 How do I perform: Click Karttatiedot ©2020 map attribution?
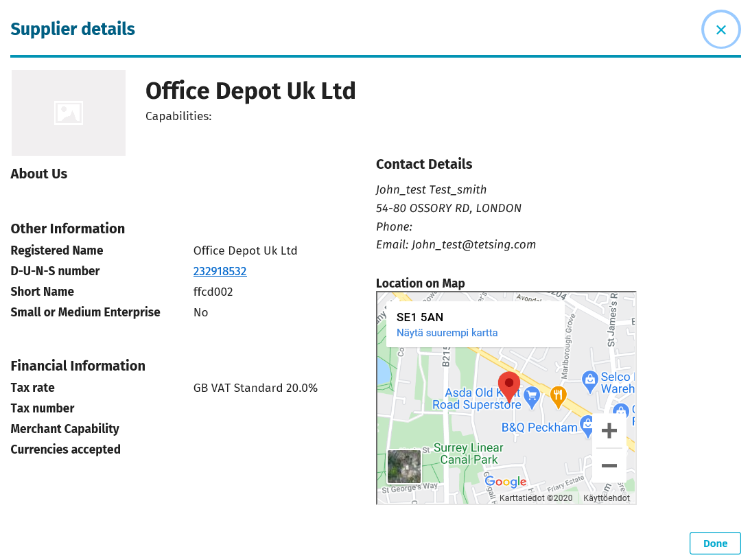point(536,498)
